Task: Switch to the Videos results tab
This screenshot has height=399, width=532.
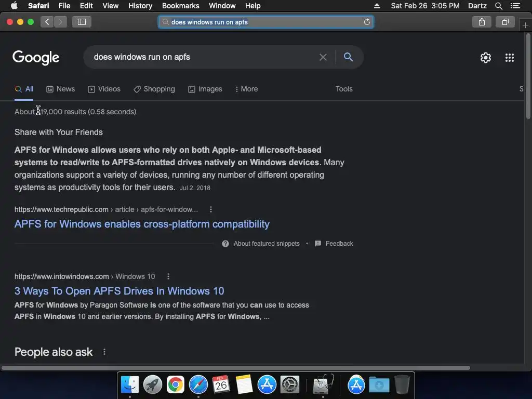Action: point(104,89)
